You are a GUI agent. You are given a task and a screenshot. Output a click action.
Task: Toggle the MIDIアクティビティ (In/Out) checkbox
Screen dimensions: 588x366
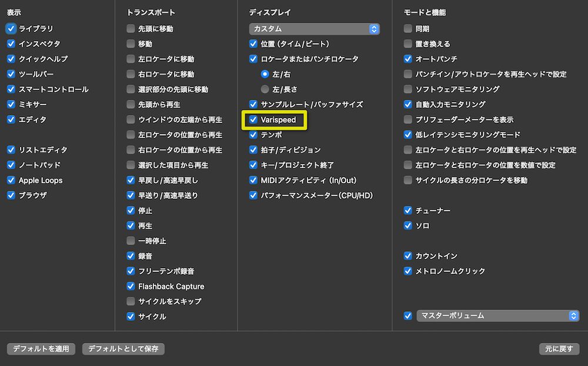(253, 180)
